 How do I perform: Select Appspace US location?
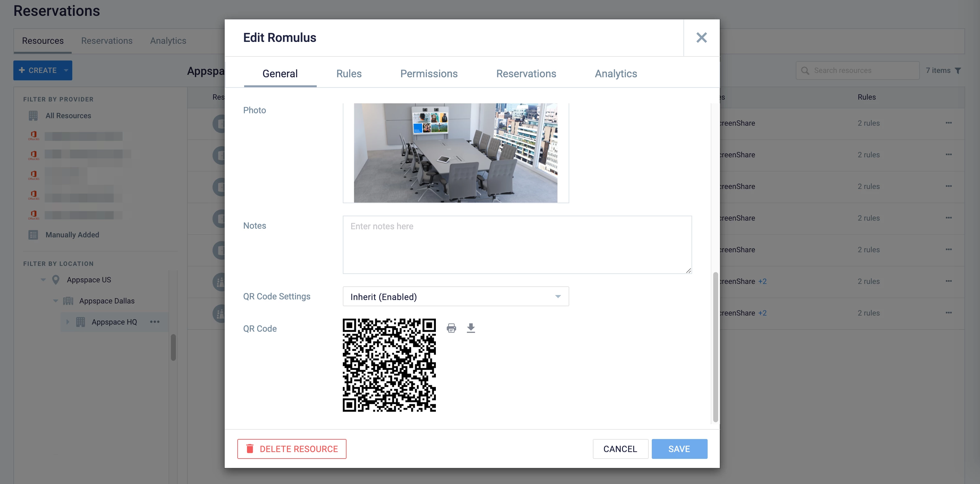[x=89, y=280]
